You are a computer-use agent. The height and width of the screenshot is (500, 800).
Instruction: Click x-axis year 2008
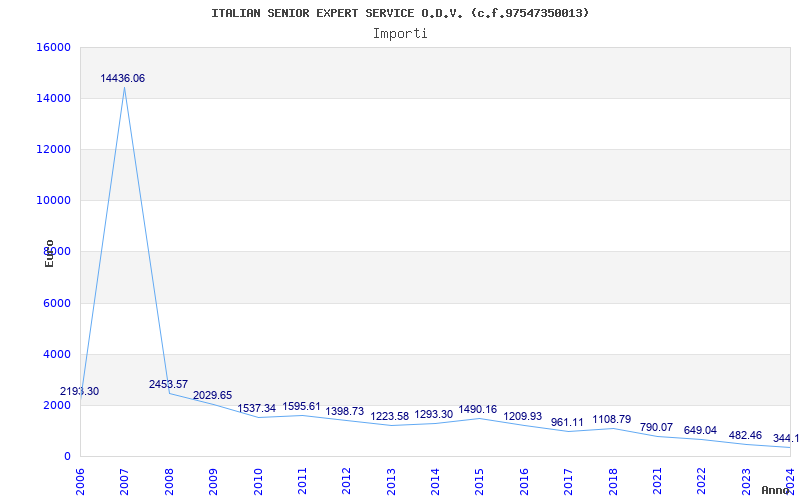[169, 481]
